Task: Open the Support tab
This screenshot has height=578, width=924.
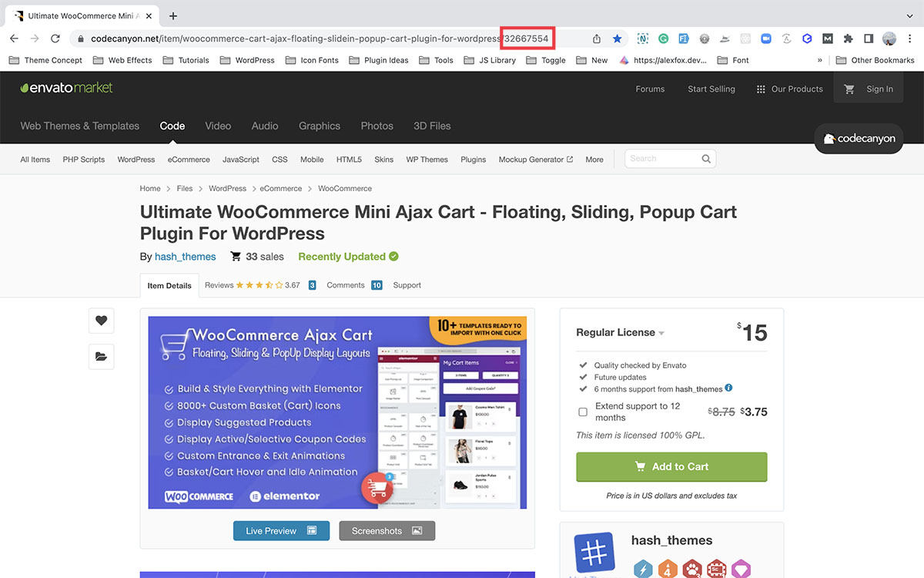Action: click(407, 285)
